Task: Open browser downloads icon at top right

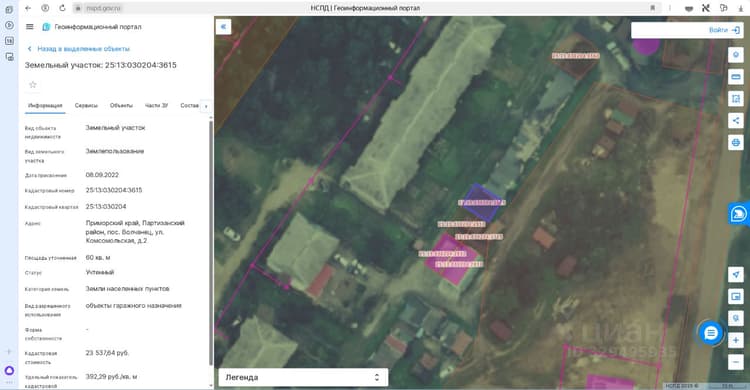Action: tap(740, 8)
